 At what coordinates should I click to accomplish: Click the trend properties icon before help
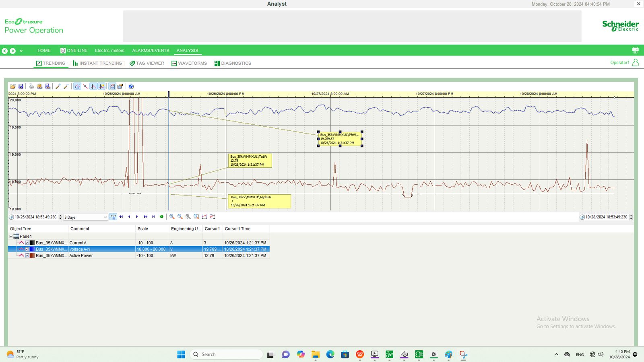pyautogui.click(x=120, y=86)
